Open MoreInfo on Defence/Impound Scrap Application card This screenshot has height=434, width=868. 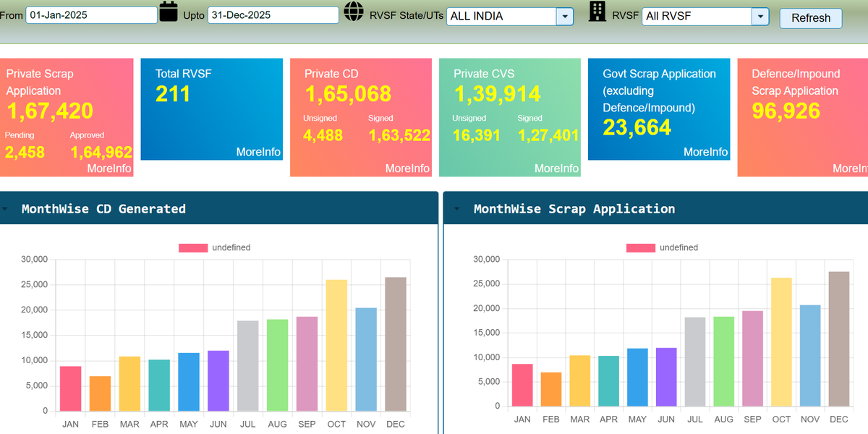pyautogui.click(x=850, y=169)
